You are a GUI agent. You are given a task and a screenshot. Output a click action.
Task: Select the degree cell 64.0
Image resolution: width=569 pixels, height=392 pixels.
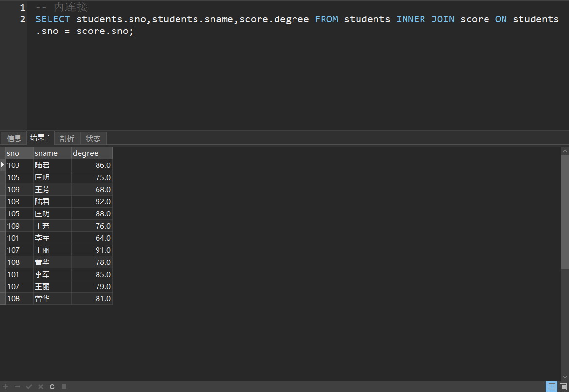[x=92, y=238]
